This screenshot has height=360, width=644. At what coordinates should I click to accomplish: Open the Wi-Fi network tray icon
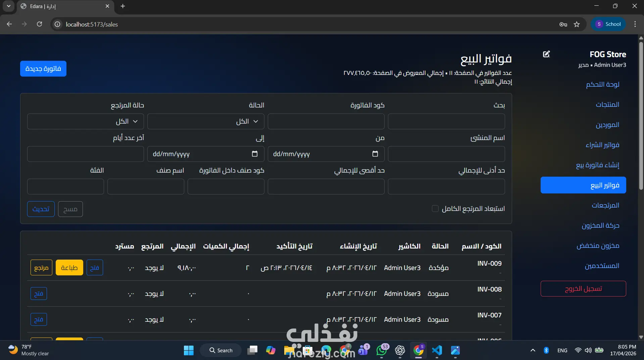[578, 350]
